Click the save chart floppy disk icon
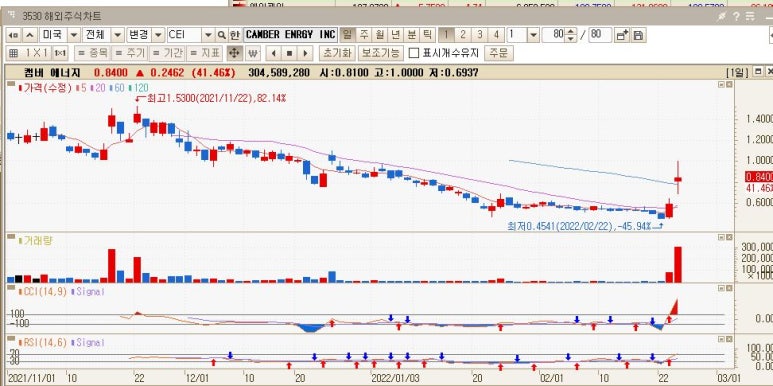The image size is (773, 386). tap(638, 35)
